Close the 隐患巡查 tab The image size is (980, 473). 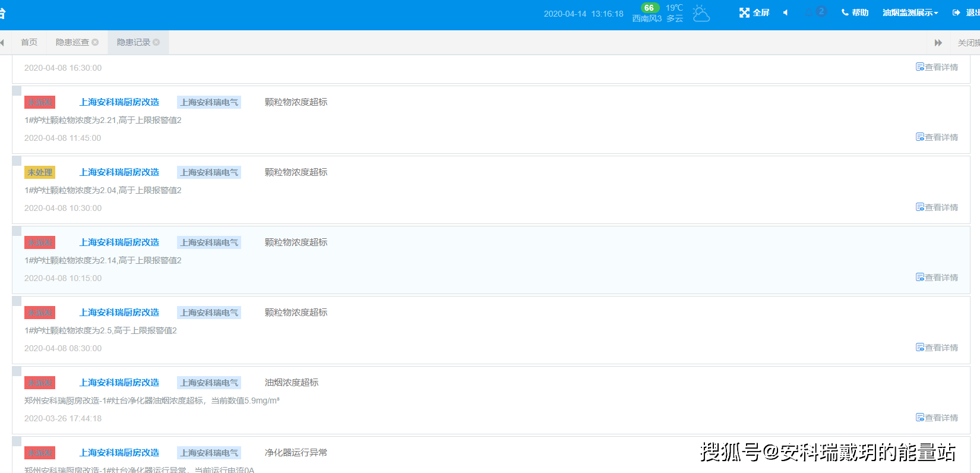coord(95,42)
